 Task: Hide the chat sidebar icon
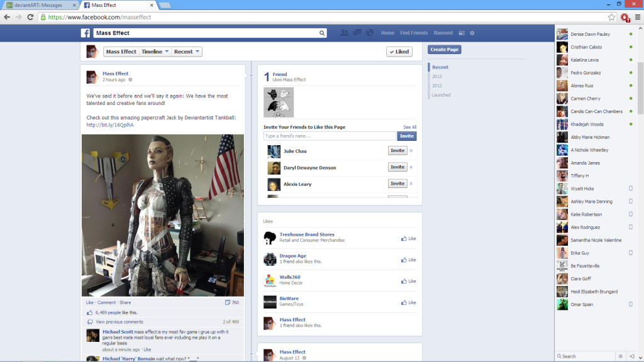pos(631,356)
